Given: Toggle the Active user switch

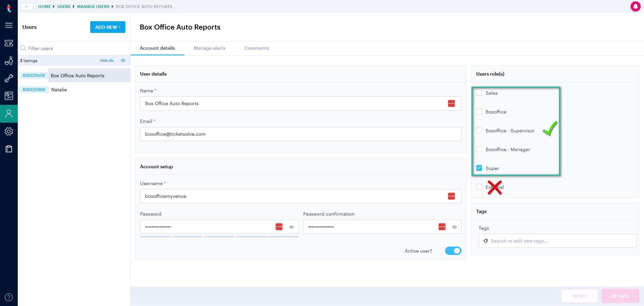Looking at the screenshot, I should pyautogui.click(x=453, y=251).
